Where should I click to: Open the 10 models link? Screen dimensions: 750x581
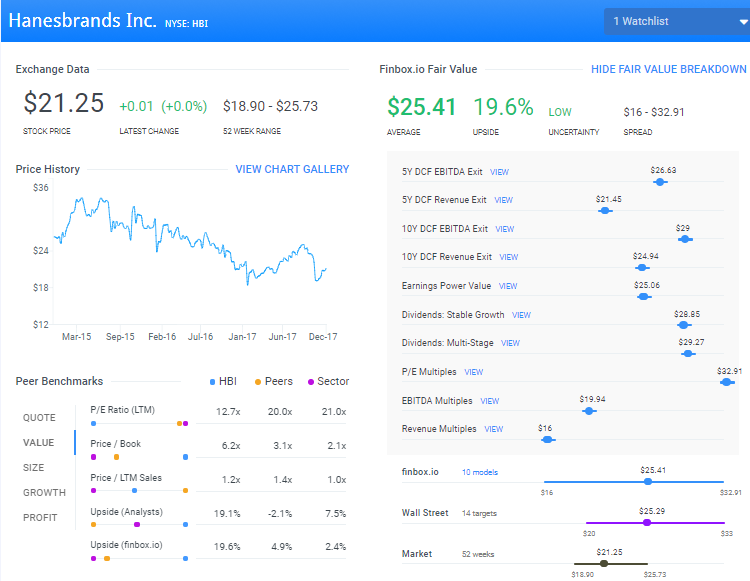point(480,472)
